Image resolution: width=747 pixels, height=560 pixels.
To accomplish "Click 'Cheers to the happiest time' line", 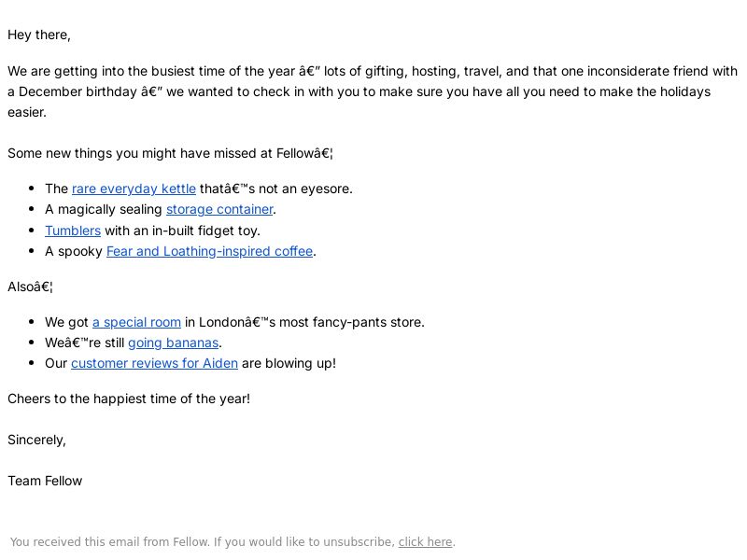I will pos(129,399).
